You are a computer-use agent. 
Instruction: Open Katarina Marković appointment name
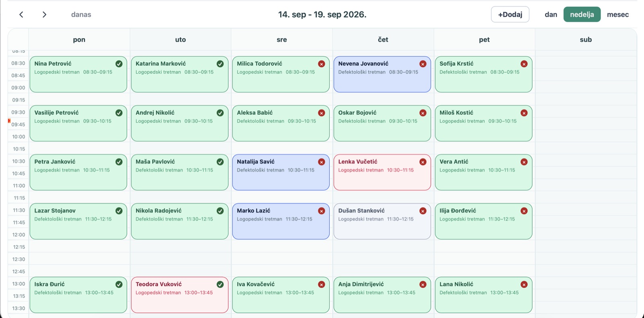click(x=161, y=64)
